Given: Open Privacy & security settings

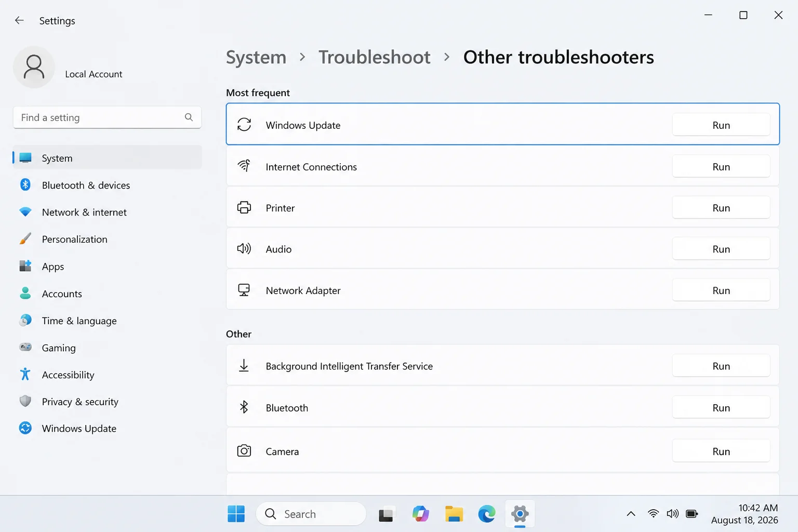Looking at the screenshot, I should (107, 402).
